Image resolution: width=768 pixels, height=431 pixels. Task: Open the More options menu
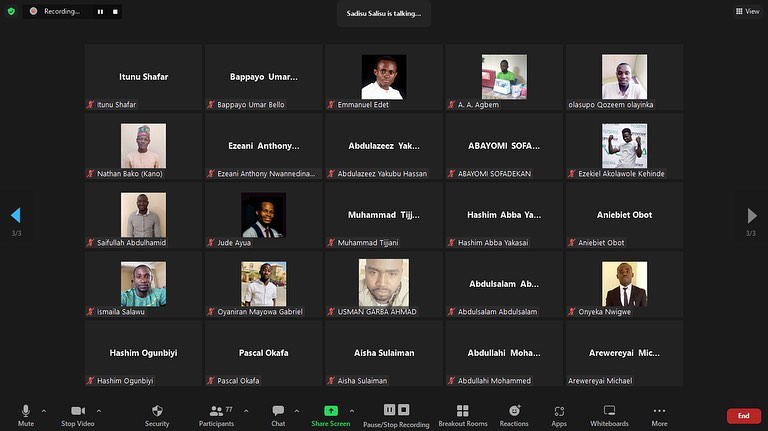coord(659,411)
